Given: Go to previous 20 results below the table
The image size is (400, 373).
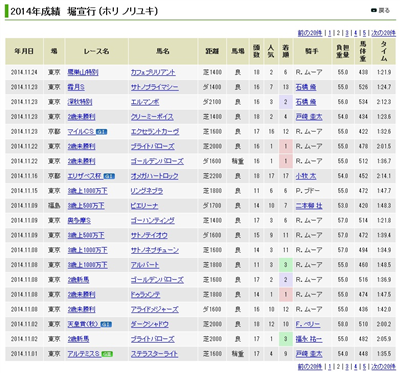Looking at the screenshot, I should tap(310, 366).
